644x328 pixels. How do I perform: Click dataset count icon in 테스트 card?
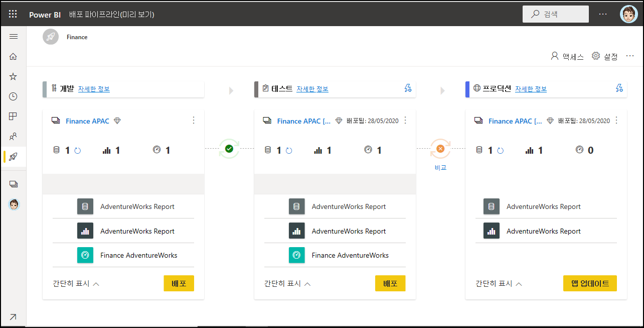(x=267, y=150)
